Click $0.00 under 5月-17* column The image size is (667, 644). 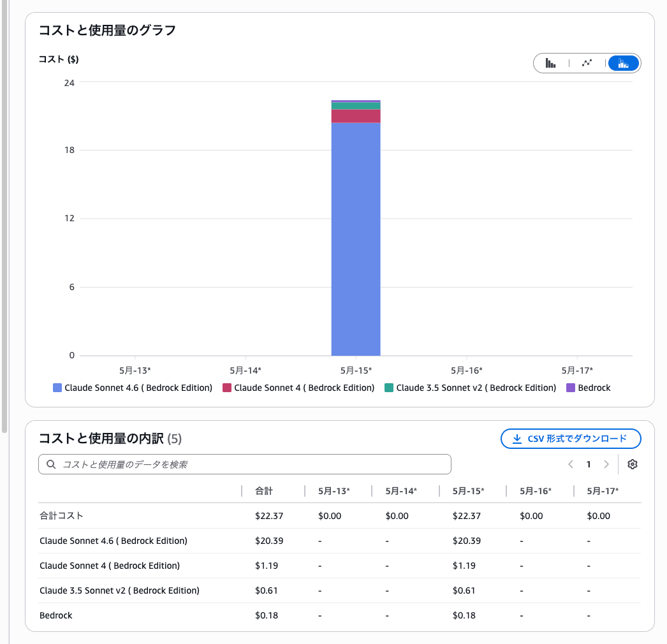(599, 516)
